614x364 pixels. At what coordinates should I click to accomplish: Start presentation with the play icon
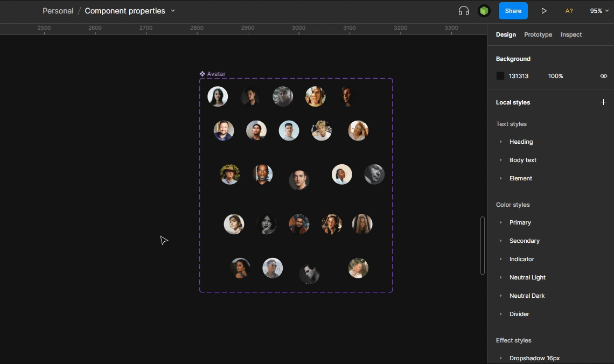point(544,11)
